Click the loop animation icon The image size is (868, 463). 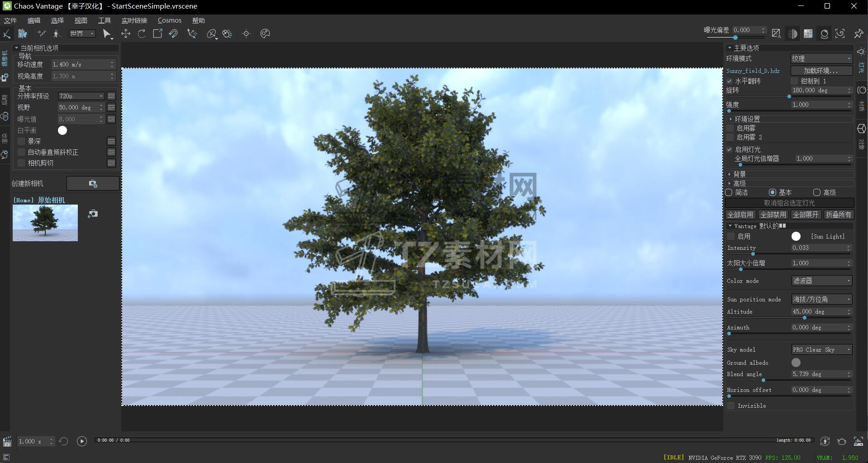[63, 441]
